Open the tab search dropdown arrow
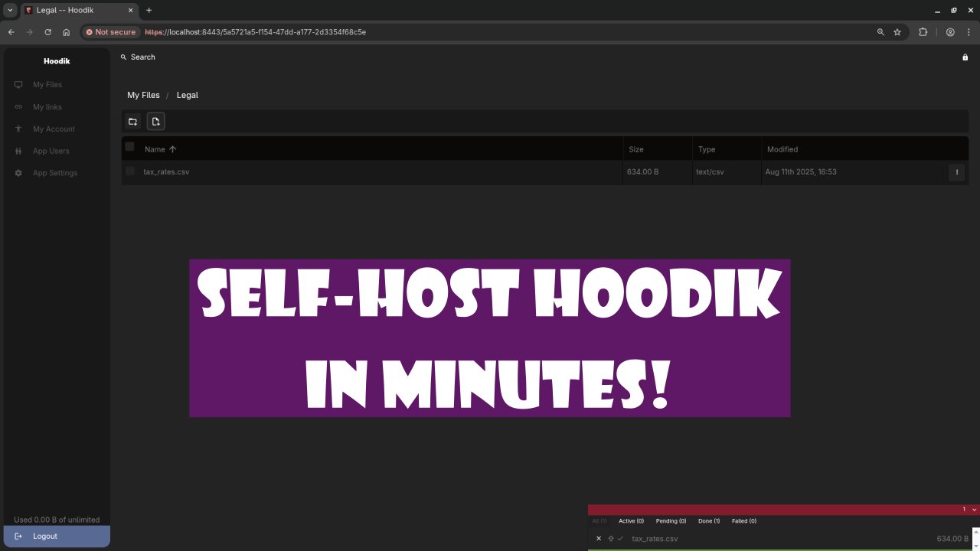 (11, 10)
